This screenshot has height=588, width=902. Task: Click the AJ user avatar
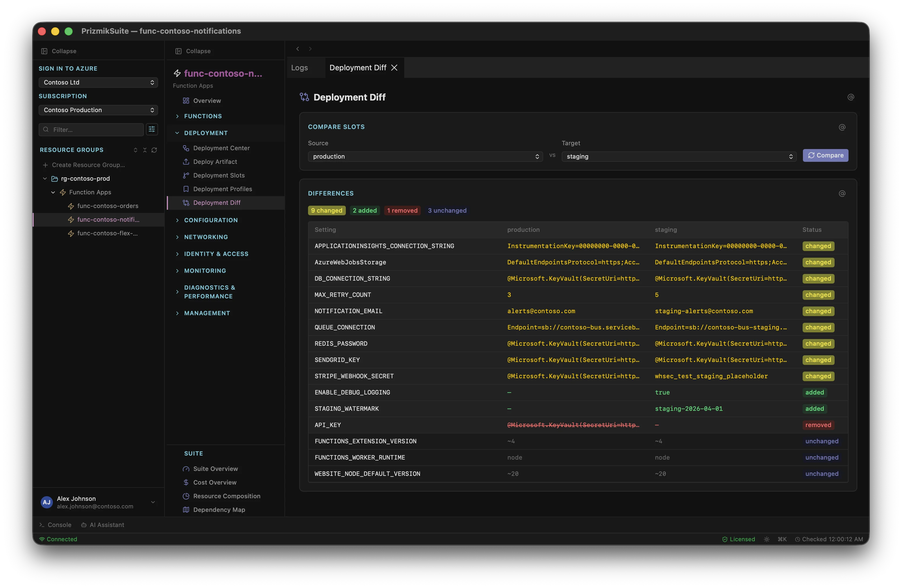46,502
